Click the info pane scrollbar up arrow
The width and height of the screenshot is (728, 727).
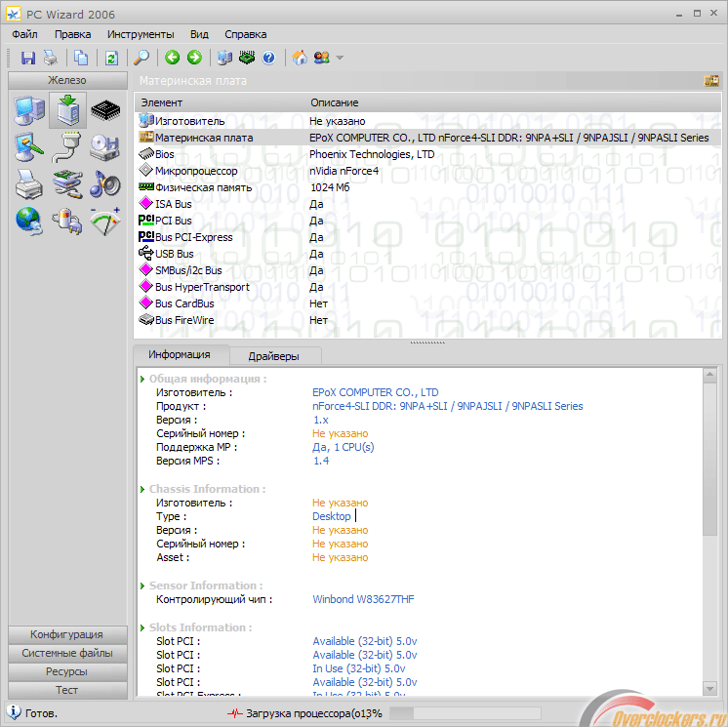[709, 374]
